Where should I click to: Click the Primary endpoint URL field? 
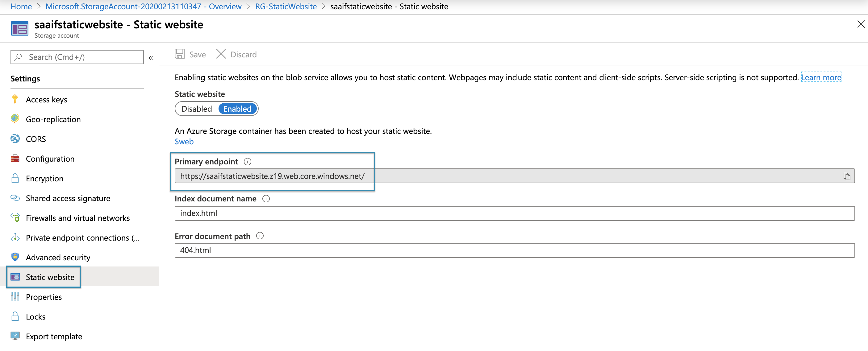pos(515,176)
